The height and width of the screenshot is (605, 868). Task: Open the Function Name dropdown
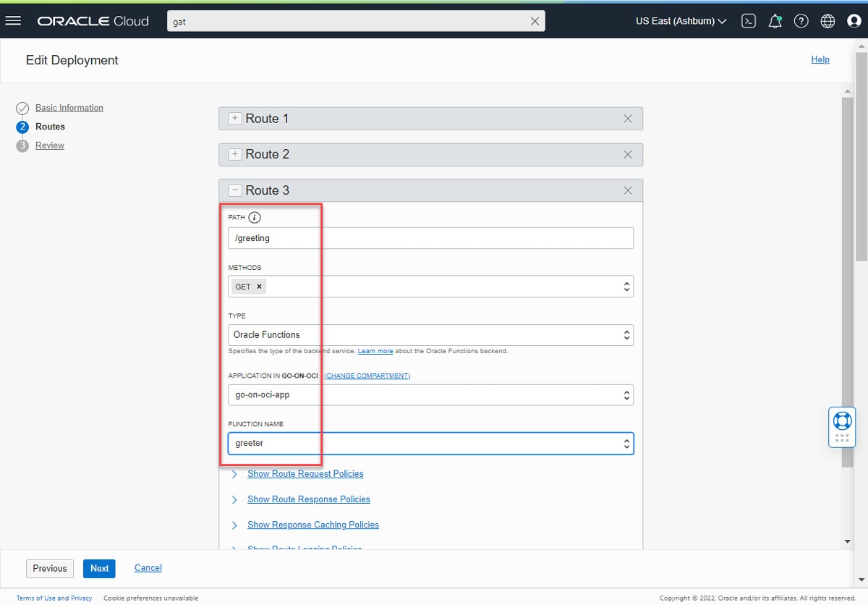tap(430, 443)
